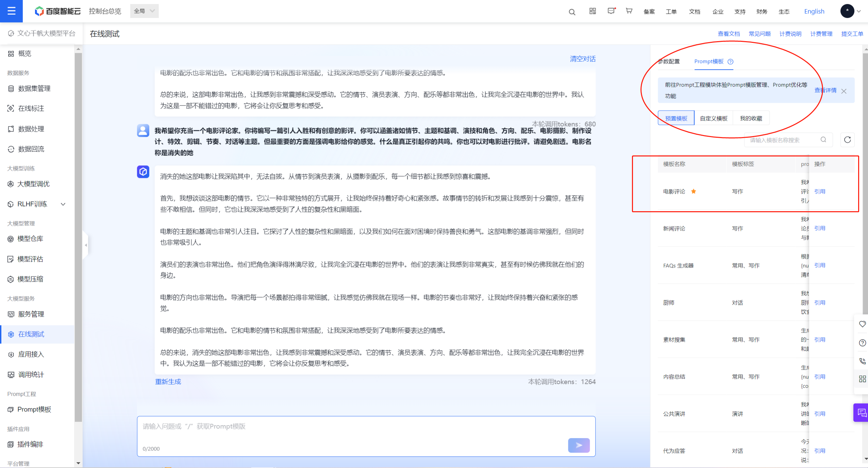
Task: Click the 查看详情 link in banner
Action: pyautogui.click(x=825, y=90)
